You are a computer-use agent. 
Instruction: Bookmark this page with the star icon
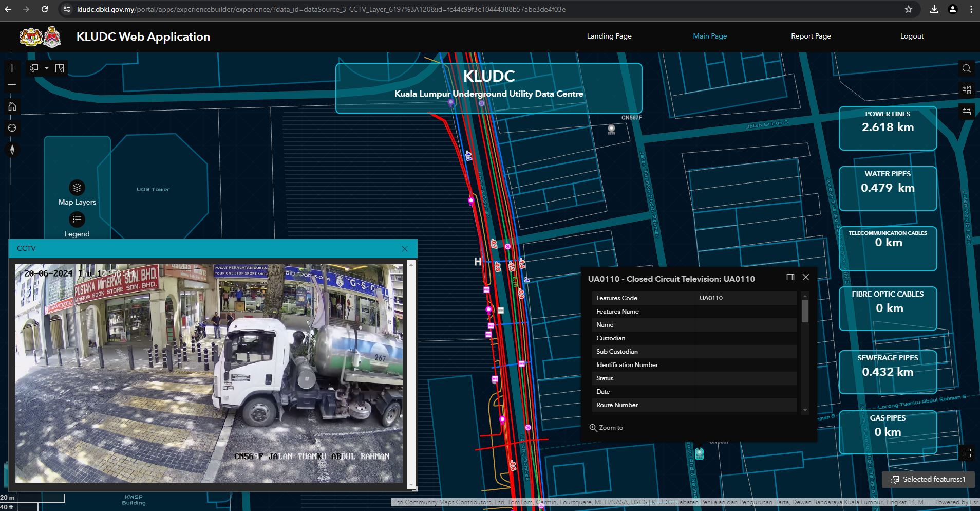click(x=909, y=9)
